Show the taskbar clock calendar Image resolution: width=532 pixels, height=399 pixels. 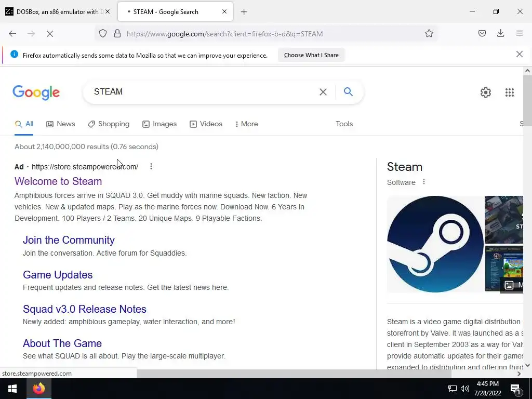487,389
